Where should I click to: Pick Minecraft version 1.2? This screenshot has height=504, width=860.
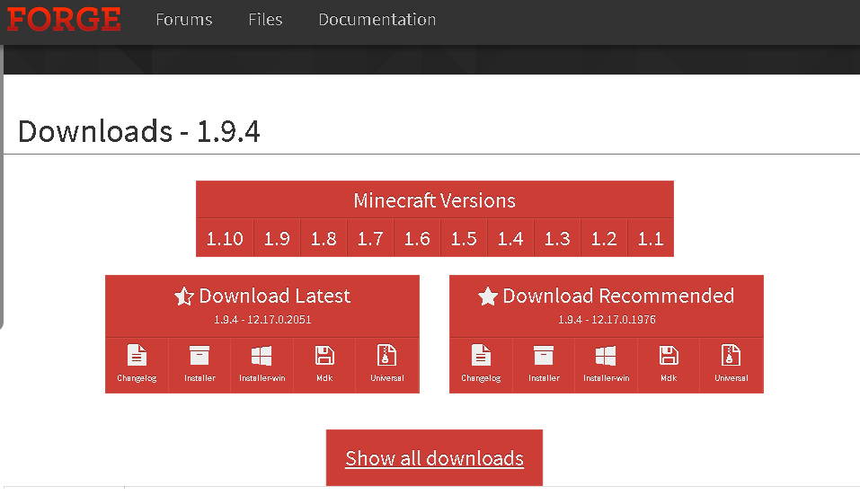click(604, 239)
